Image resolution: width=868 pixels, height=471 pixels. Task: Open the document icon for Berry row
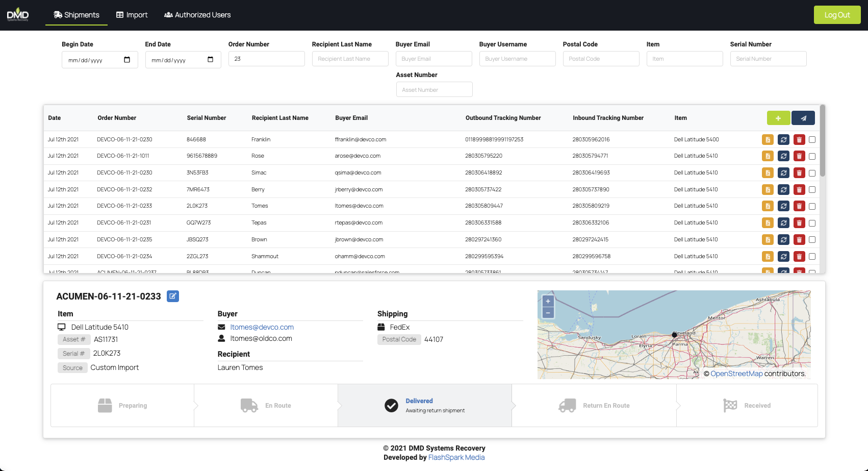point(768,189)
